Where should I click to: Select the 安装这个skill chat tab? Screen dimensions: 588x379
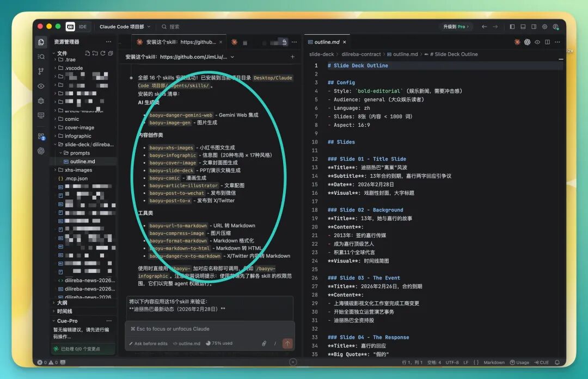pyautogui.click(x=180, y=42)
